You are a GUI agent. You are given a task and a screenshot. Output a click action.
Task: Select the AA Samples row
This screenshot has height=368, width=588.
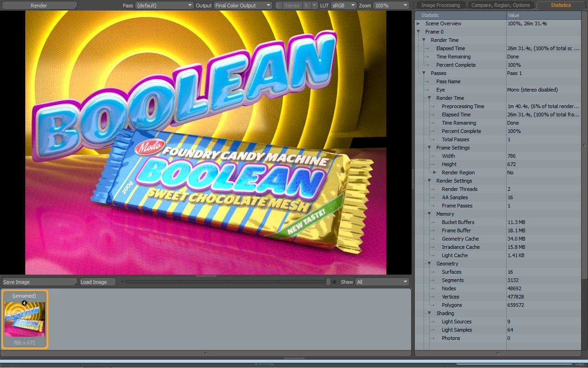click(498, 197)
